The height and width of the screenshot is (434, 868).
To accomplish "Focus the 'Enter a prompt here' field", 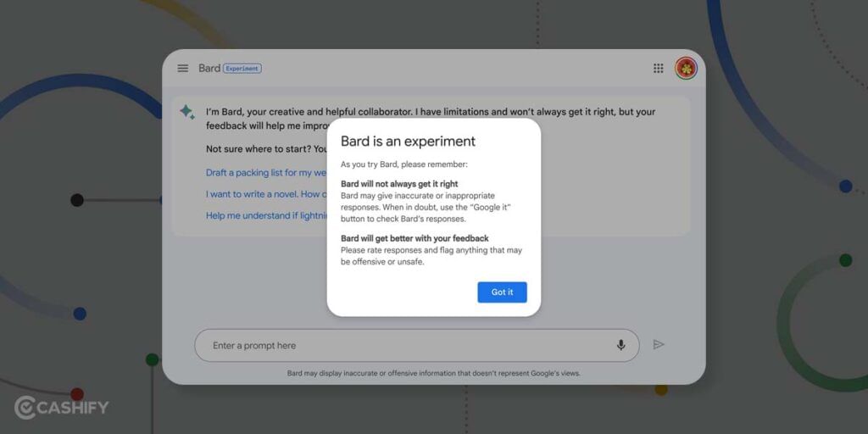I will tap(417, 346).
